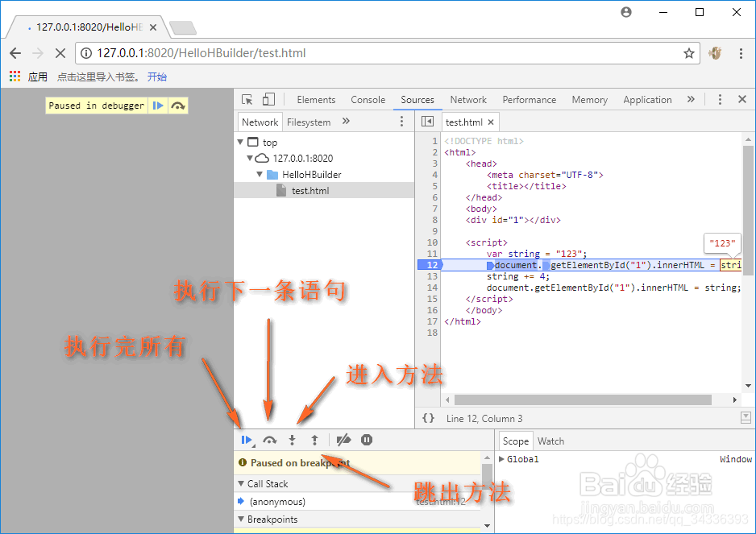Step into next function call
Image resolution: width=756 pixels, height=534 pixels.
point(292,440)
